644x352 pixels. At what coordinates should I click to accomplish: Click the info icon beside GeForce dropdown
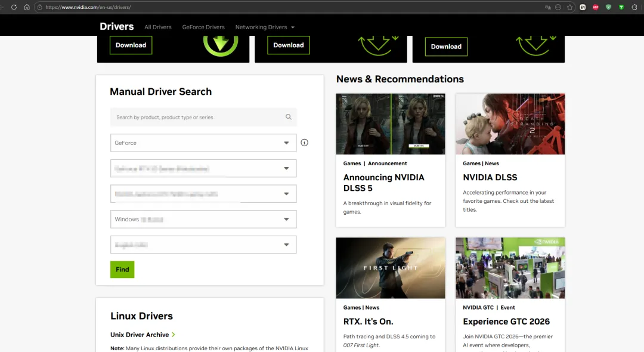point(304,143)
